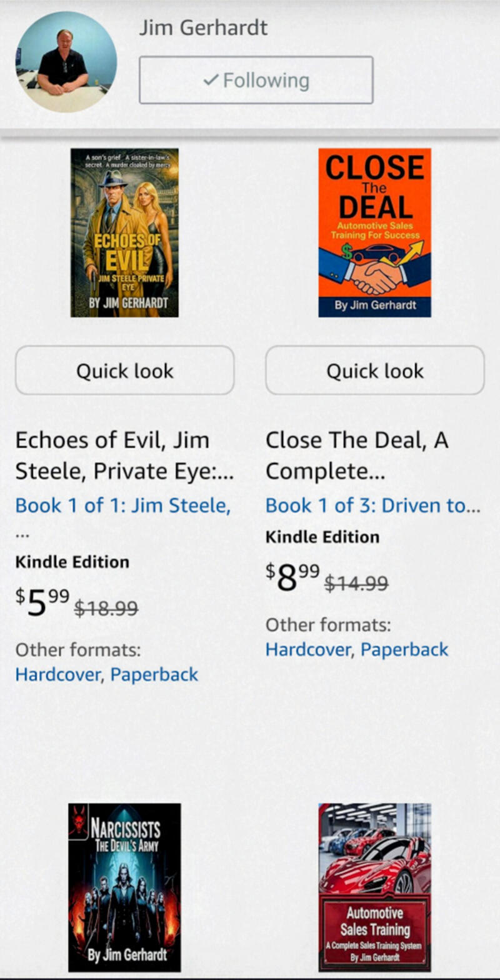
Task: Click the Jim Gerhardt author name
Action: click(x=203, y=27)
